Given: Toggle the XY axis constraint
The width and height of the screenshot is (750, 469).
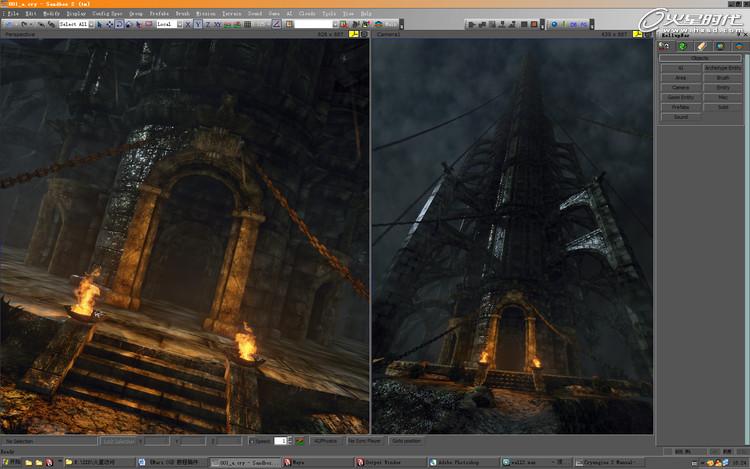Looking at the screenshot, I should (x=218, y=24).
